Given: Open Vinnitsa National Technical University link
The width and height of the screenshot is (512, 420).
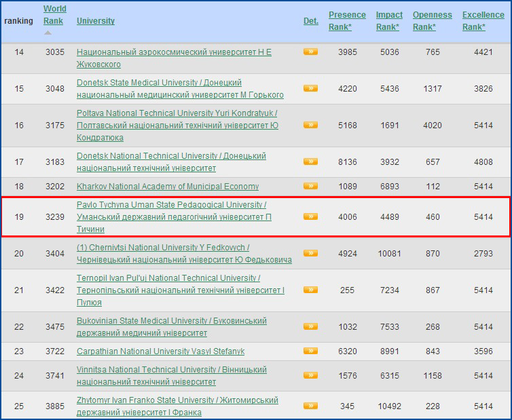Looking at the screenshot, I should point(171,376).
